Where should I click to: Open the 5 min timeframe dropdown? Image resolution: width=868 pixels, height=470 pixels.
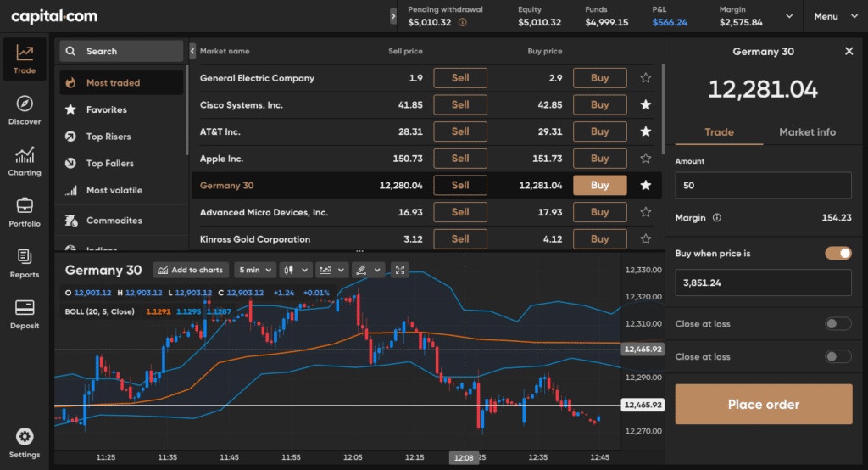(254, 270)
